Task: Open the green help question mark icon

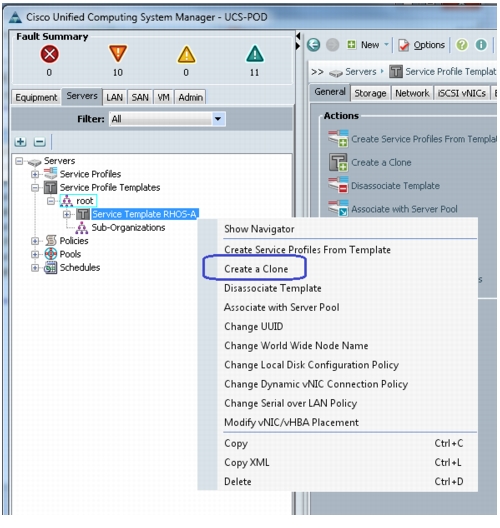Action: pos(462,45)
